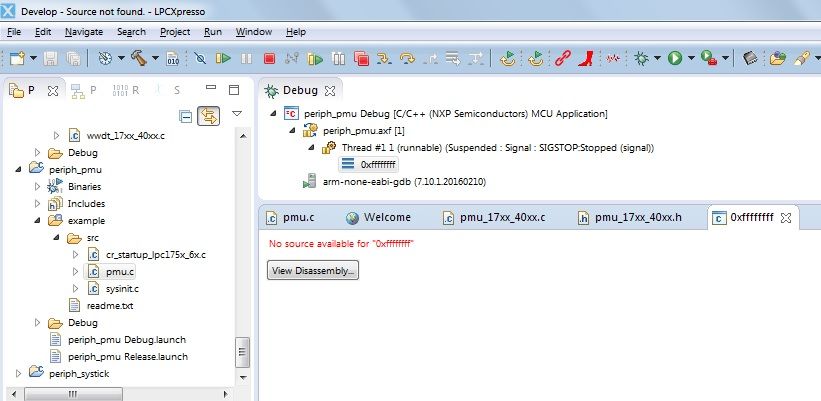The width and height of the screenshot is (821, 401).
Task: Open the Search menu
Action: (131, 32)
